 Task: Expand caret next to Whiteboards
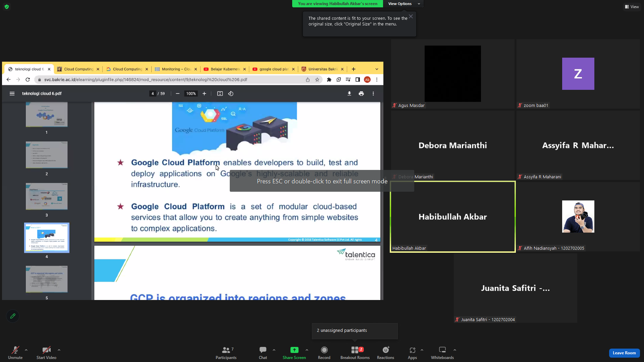point(455,350)
